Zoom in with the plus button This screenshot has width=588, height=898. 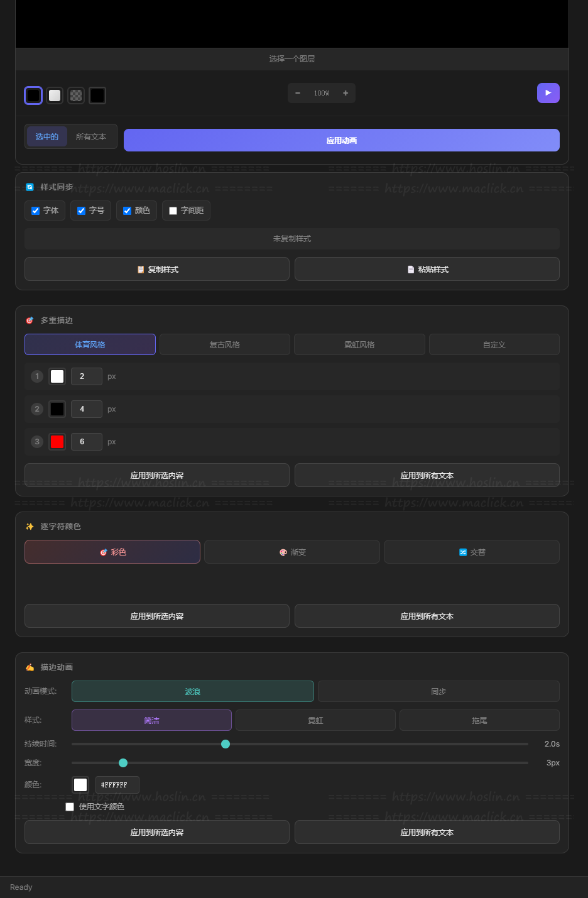coord(346,93)
